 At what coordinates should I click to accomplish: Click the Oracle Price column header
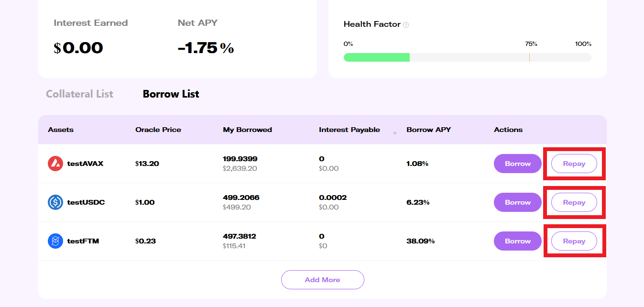tap(158, 130)
